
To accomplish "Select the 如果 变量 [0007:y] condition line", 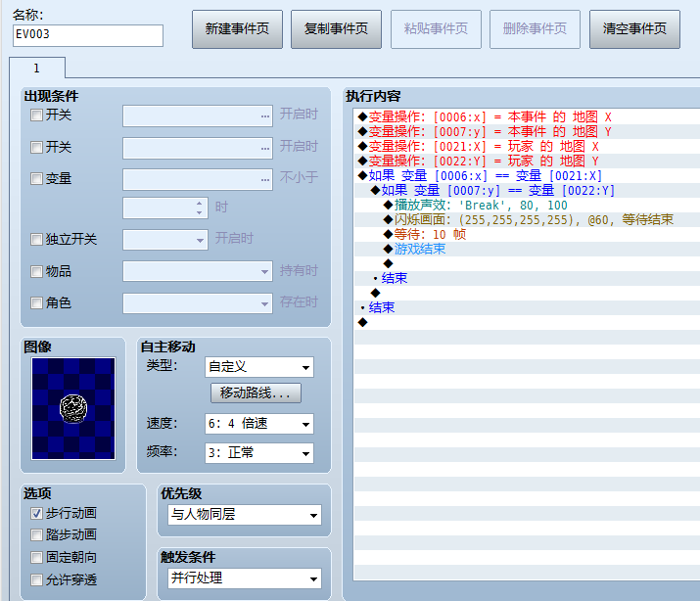I will pos(527,191).
